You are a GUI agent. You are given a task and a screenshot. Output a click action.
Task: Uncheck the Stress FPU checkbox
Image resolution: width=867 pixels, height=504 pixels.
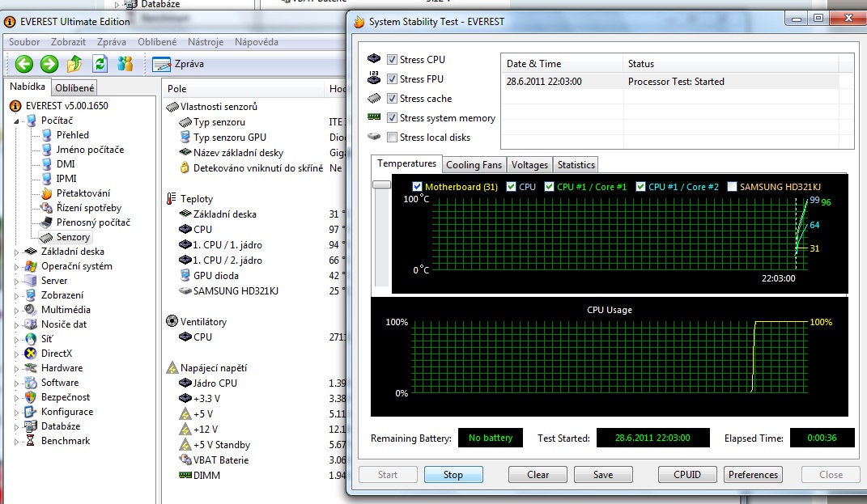(x=392, y=79)
